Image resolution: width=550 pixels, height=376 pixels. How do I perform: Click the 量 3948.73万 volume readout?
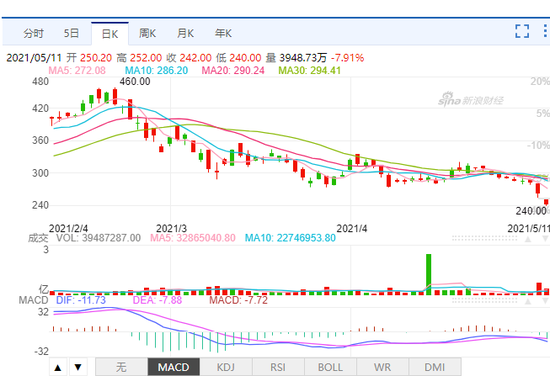296,58
